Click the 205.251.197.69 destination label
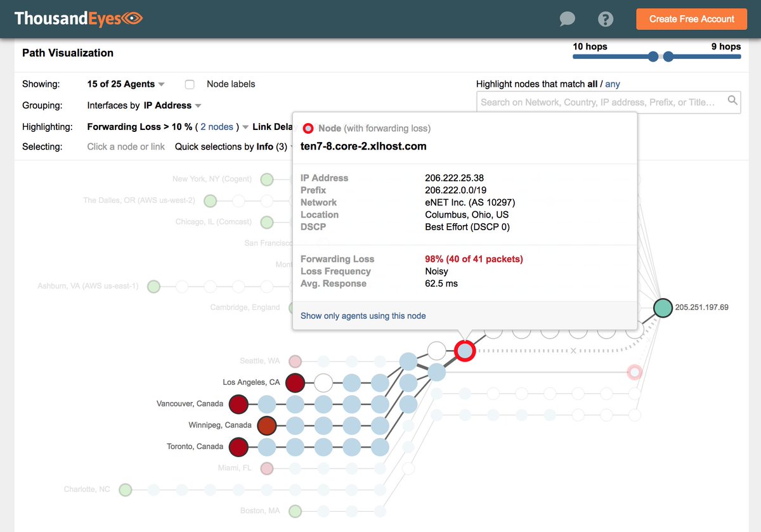The width and height of the screenshot is (761, 532). click(x=702, y=308)
